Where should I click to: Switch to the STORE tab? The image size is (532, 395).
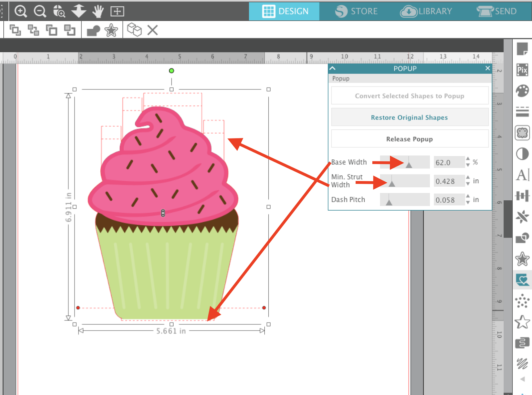tap(356, 11)
